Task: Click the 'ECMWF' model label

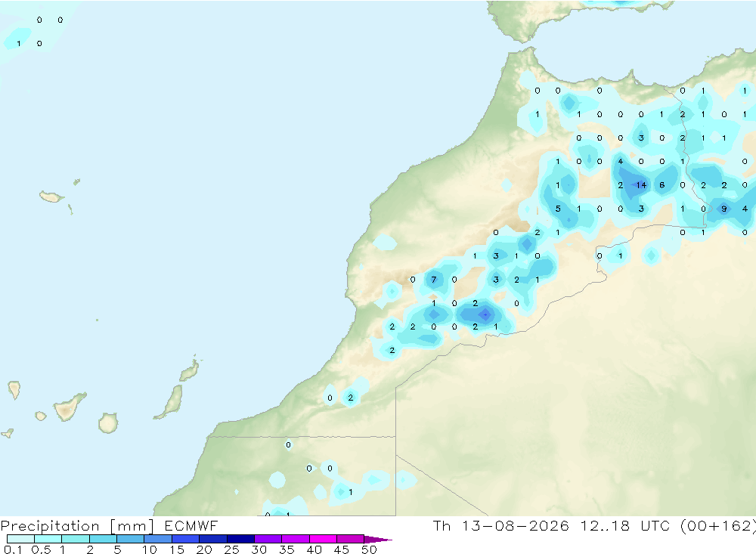Action: (x=191, y=525)
